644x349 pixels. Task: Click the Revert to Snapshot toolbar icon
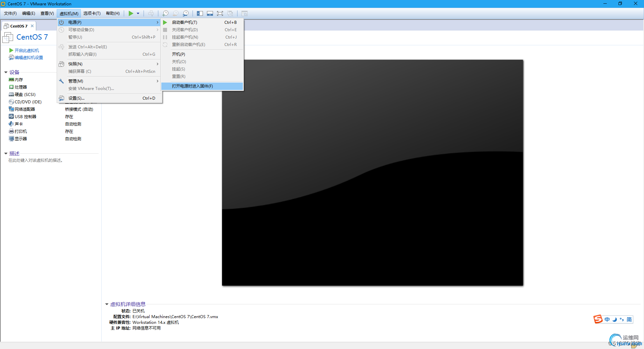point(175,13)
